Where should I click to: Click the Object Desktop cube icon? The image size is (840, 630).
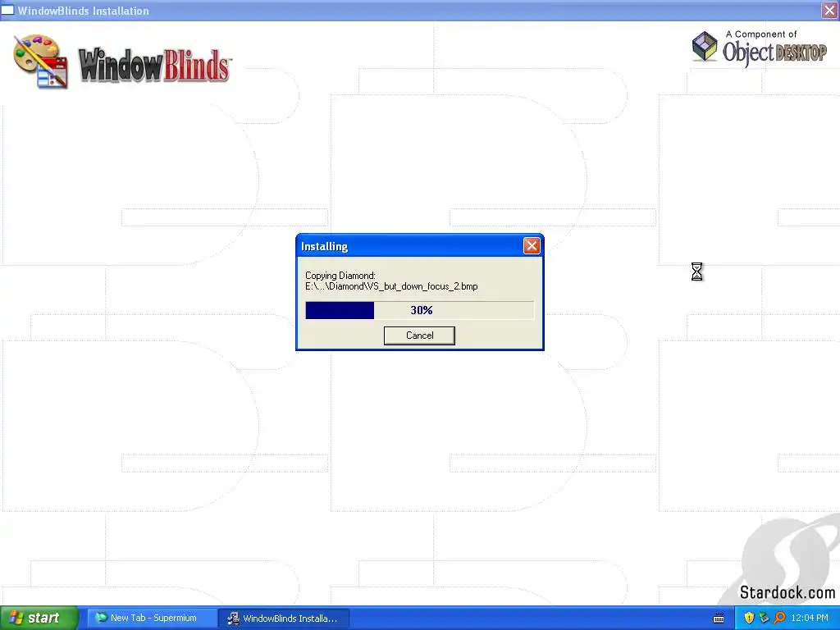click(705, 46)
